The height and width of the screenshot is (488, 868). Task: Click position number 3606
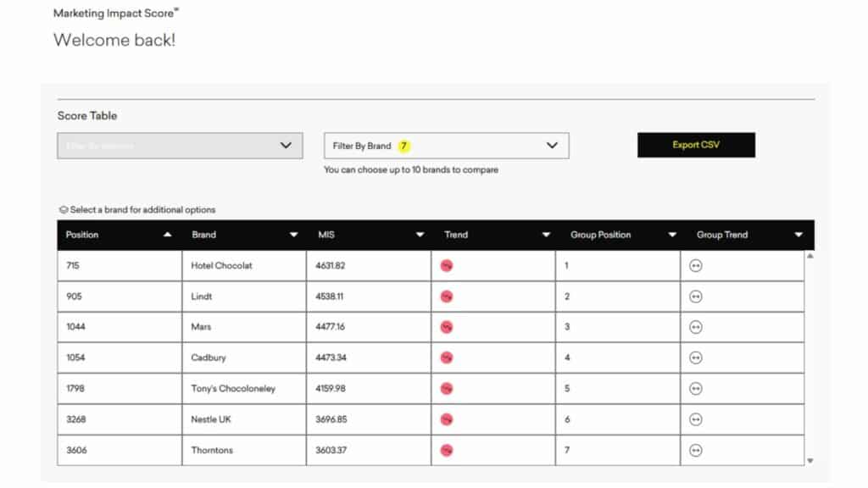[x=77, y=451]
